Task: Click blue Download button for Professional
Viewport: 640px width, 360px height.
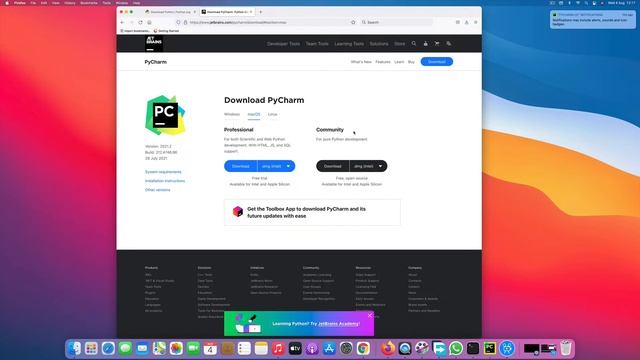Action: point(241,166)
